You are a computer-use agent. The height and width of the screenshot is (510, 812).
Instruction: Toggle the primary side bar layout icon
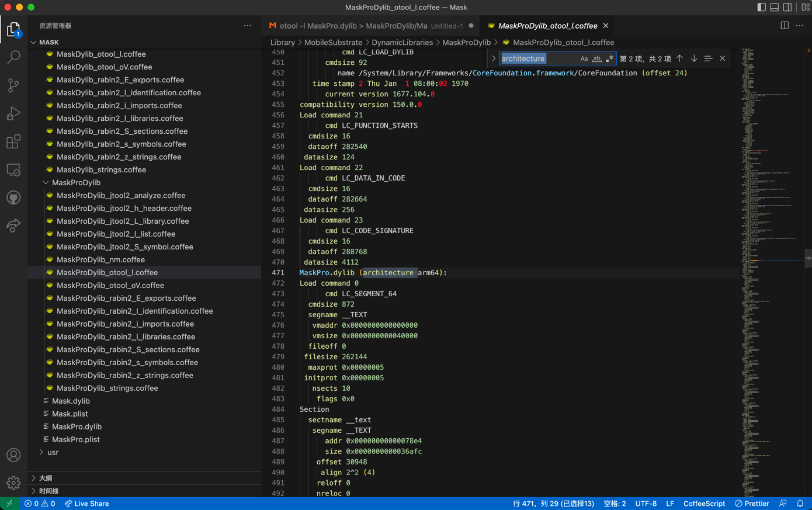tap(762, 8)
